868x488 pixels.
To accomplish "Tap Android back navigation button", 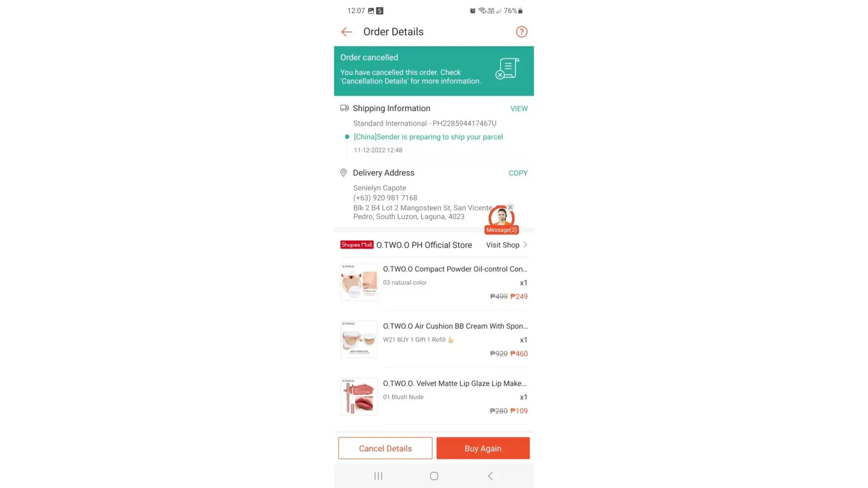I will [x=490, y=476].
